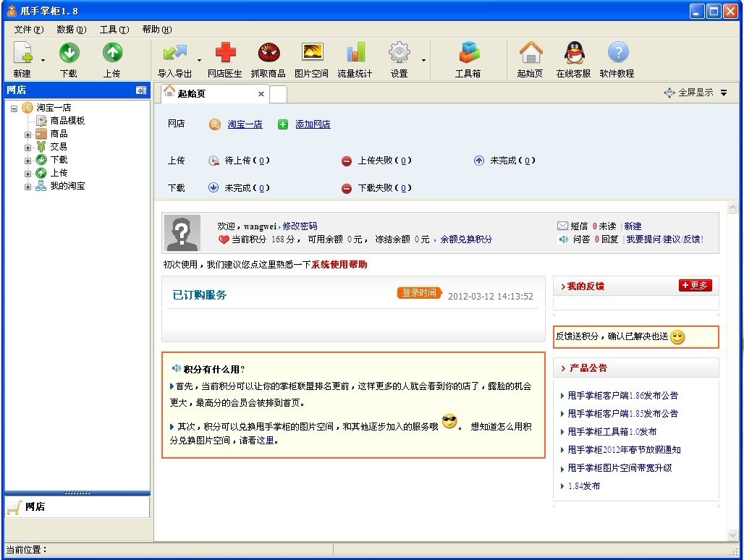Select 商品模板 in the shop tree

pyautogui.click(x=67, y=121)
